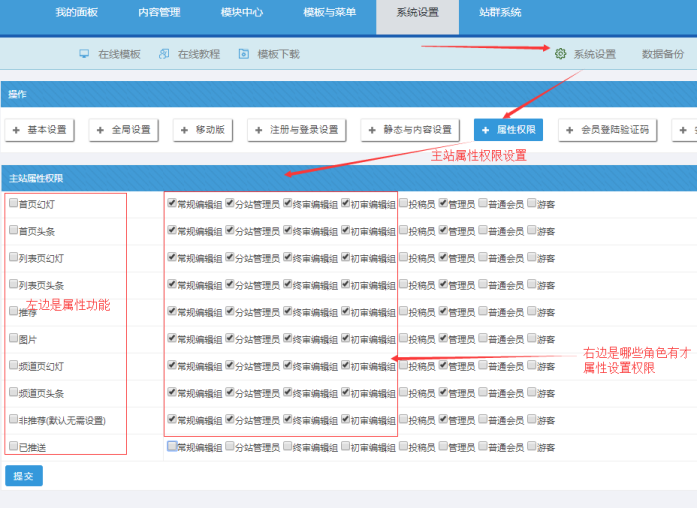697x509 pixels.
Task: Click plus icon on 基本设置 button
Action: 15,130
